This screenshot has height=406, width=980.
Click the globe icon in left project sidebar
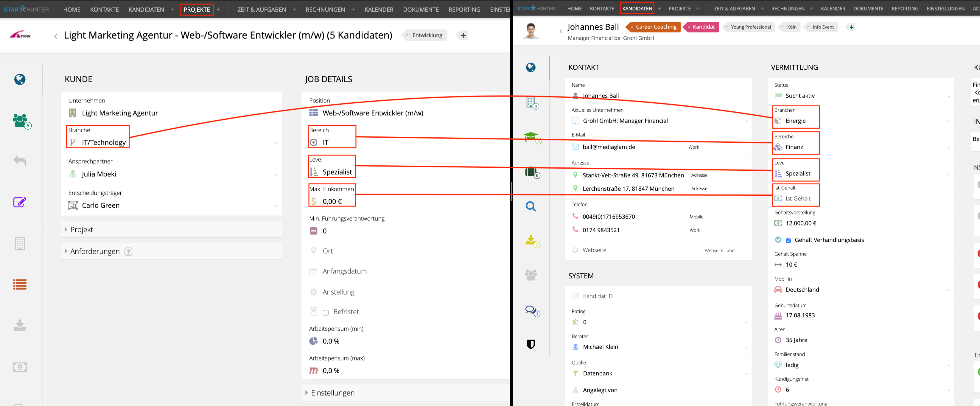(20, 79)
